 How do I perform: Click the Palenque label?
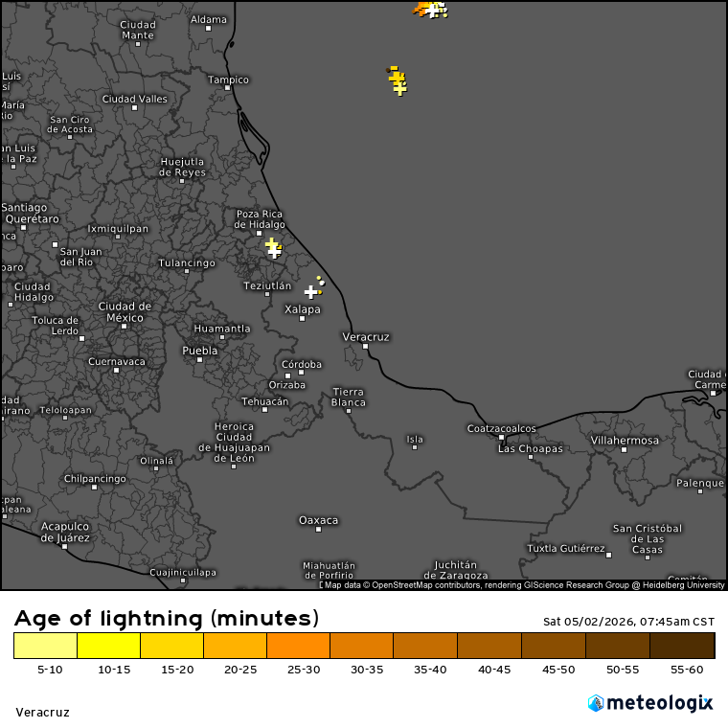click(x=700, y=484)
